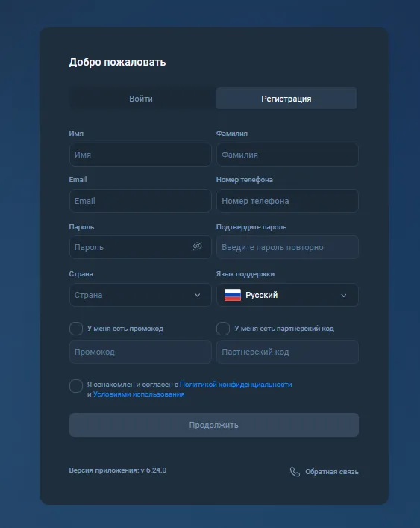The width and height of the screenshot is (420, 528).
Task: Open the Язык поддержки dropdown arrow
Action: (x=344, y=296)
